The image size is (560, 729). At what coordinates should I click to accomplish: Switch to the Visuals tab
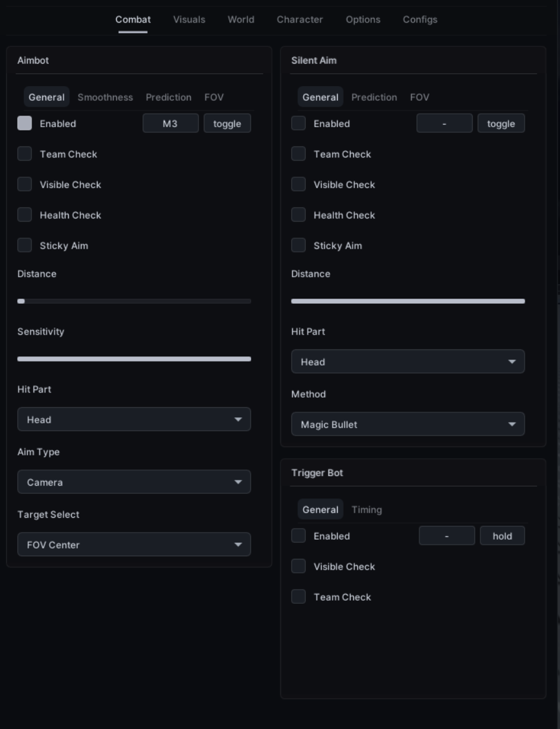click(x=189, y=19)
